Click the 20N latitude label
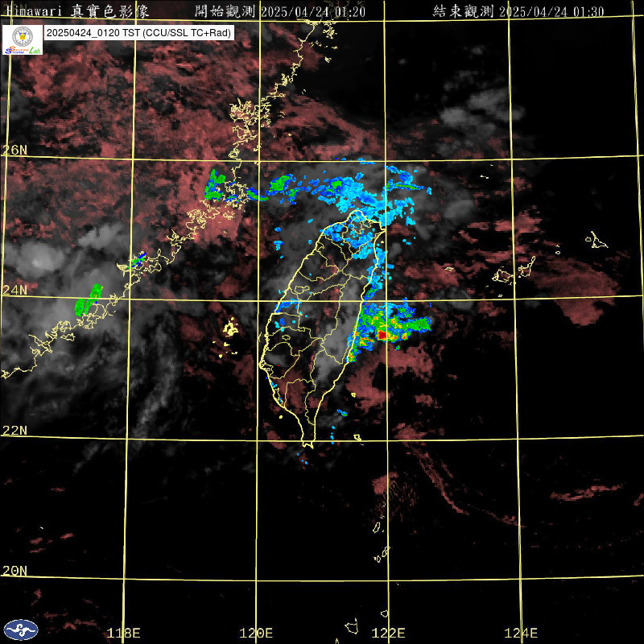Screen dimensions: 644x644 click(x=14, y=571)
